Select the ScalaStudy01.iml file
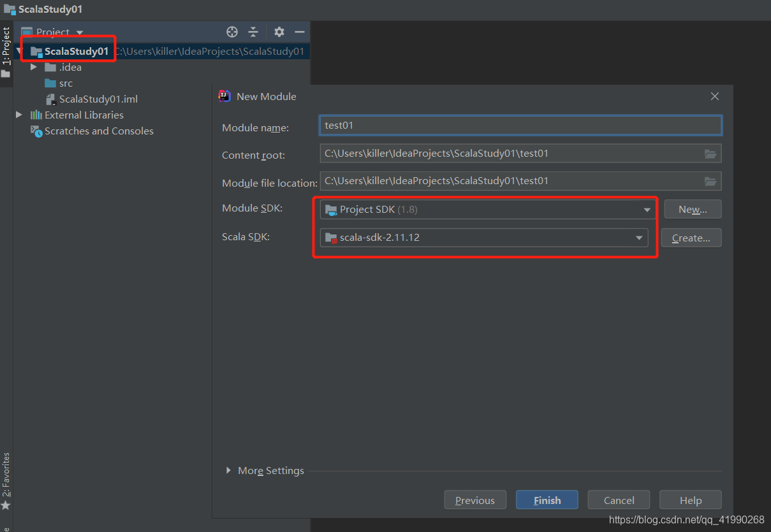This screenshot has width=771, height=532. pos(98,99)
